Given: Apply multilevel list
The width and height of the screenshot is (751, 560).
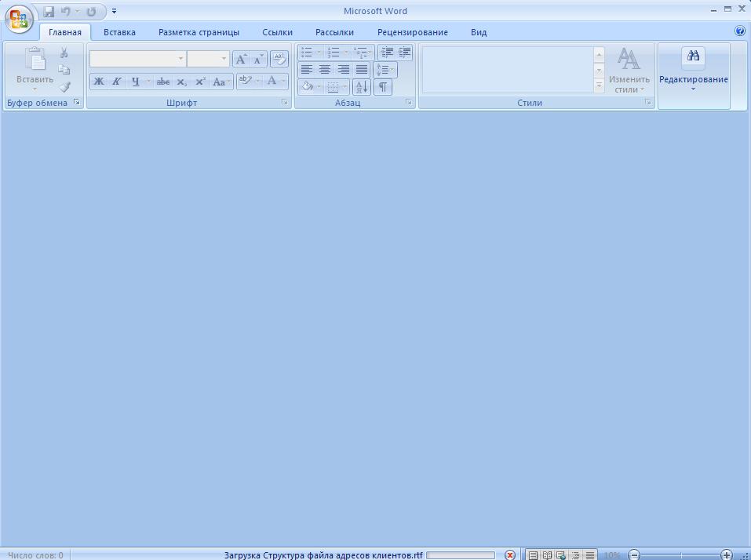Looking at the screenshot, I should (359, 53).
